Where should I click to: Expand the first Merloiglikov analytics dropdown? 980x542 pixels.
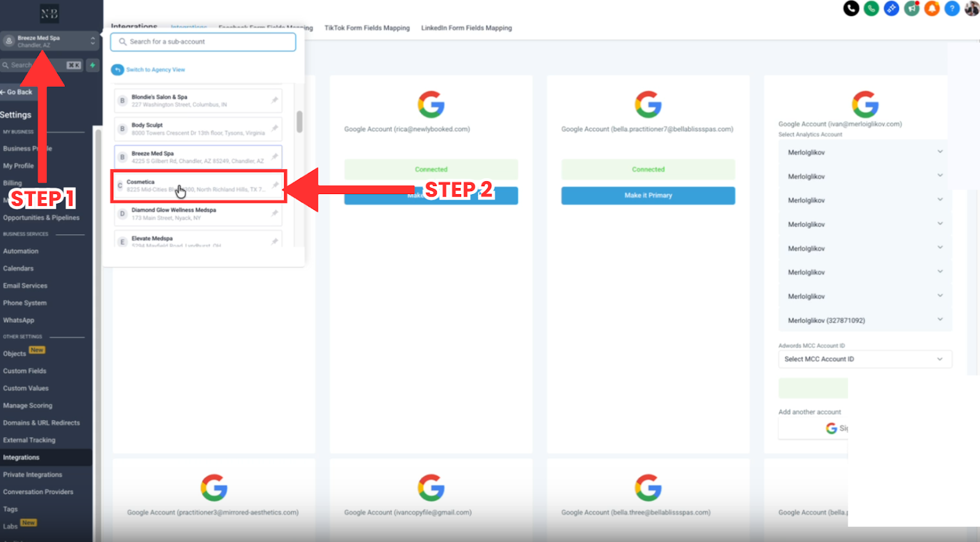click(940, 152)
